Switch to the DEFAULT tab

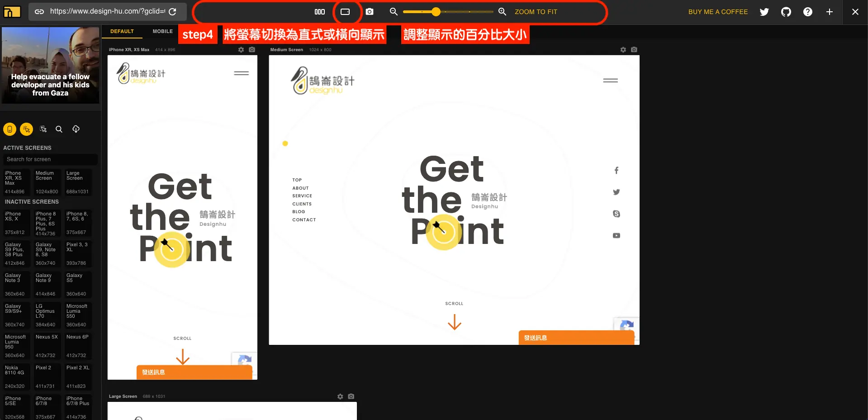coord(122,31)
